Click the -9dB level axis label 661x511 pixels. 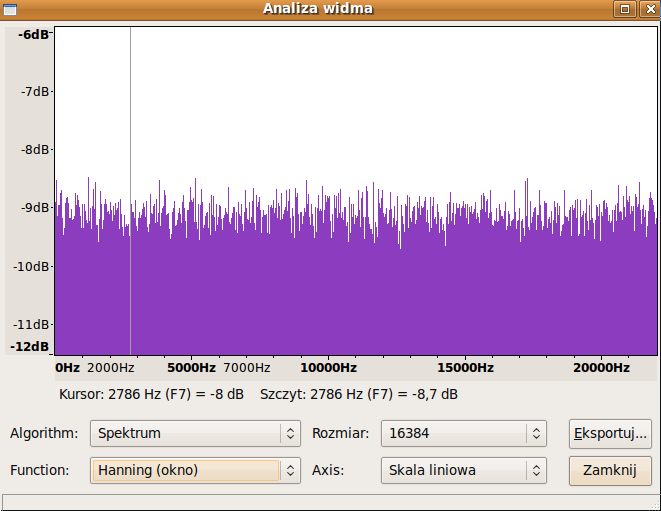click(35, 207)
